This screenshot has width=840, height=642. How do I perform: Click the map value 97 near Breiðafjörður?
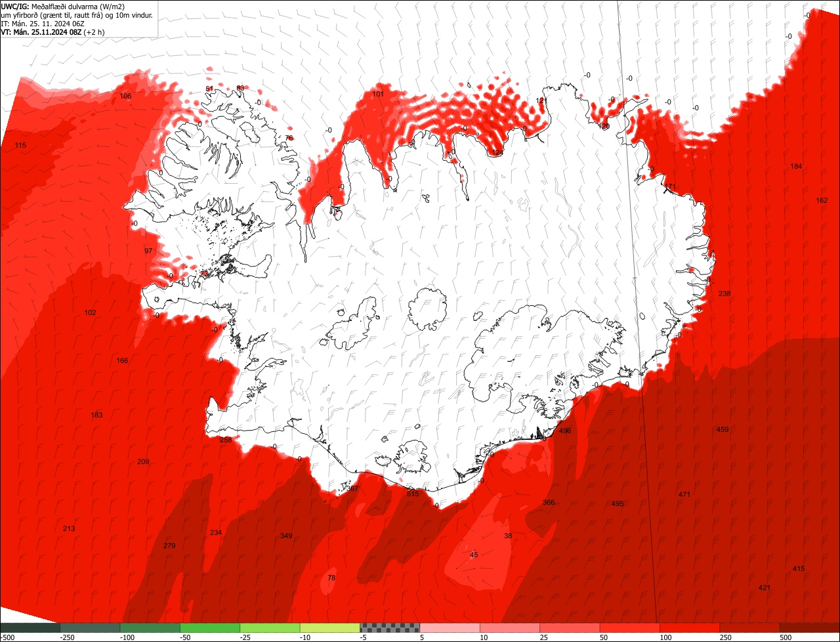148,251
